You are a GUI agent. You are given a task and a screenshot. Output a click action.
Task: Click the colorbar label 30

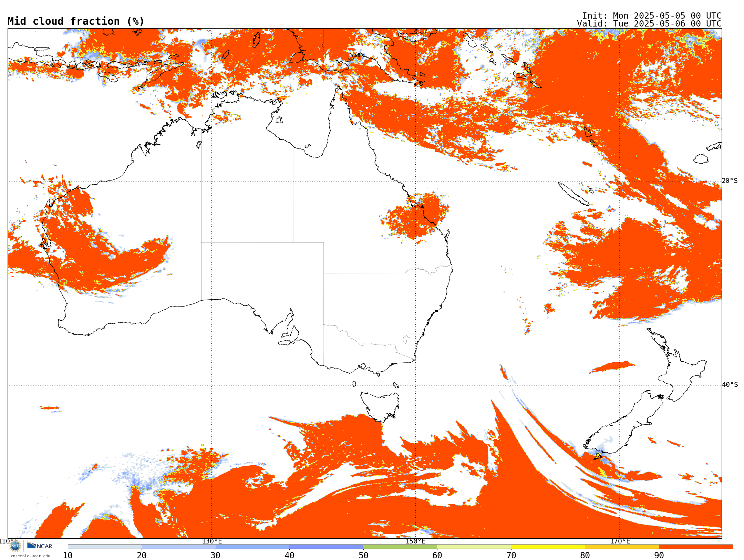(216, 555)
